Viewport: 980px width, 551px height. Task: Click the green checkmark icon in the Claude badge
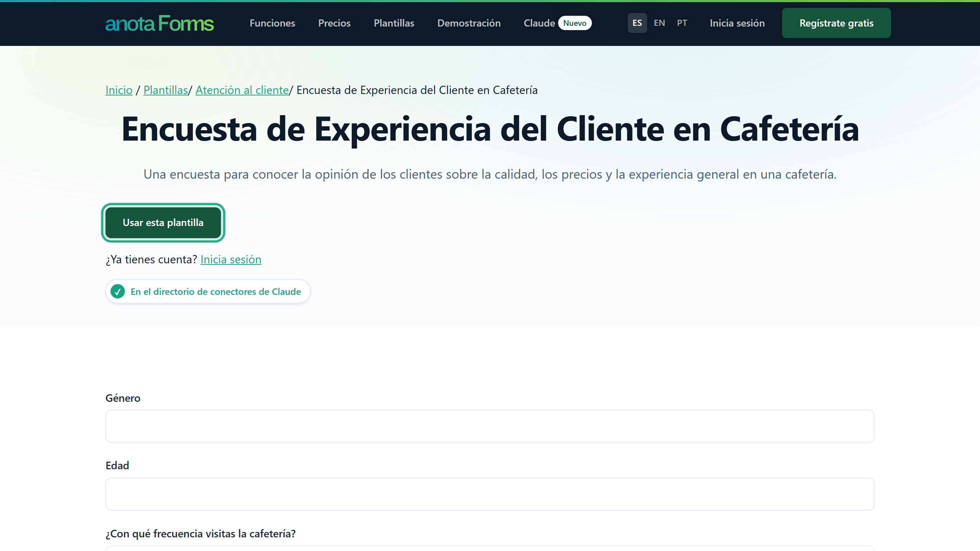(118, 292)
